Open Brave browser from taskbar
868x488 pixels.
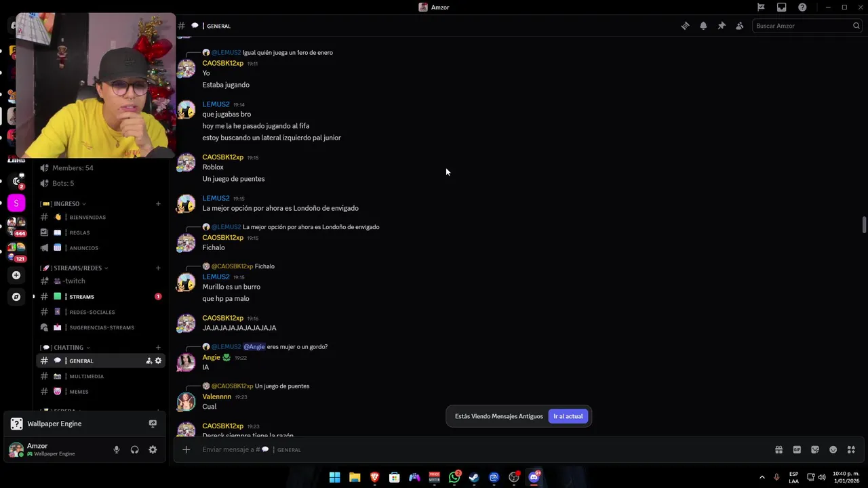tap(374, 477)
